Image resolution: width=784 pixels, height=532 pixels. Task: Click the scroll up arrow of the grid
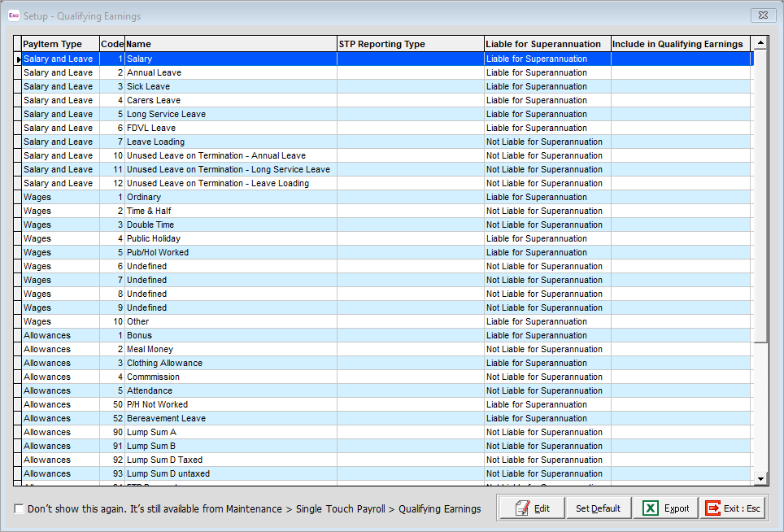pyautogui.click(x=760, y=43)
